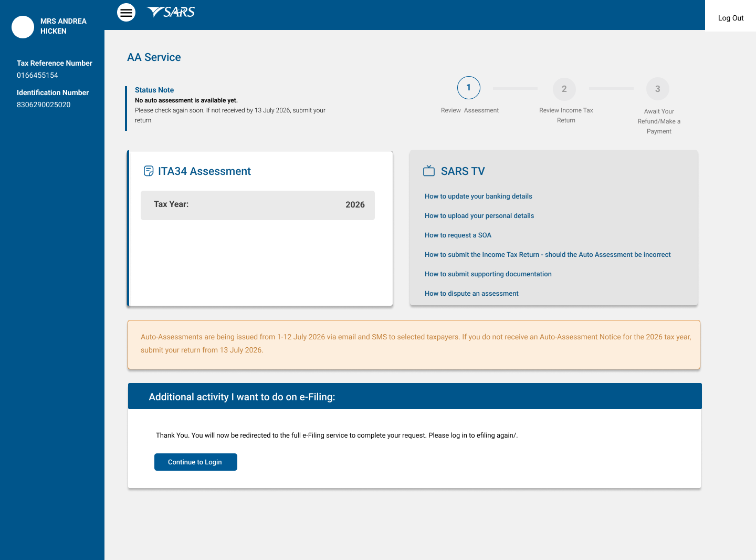This screenshot has width=756, height=560.
Task: Click the Auto-Assessments orange notice banner
Action: pyautogui.click(x=414, y=345)
